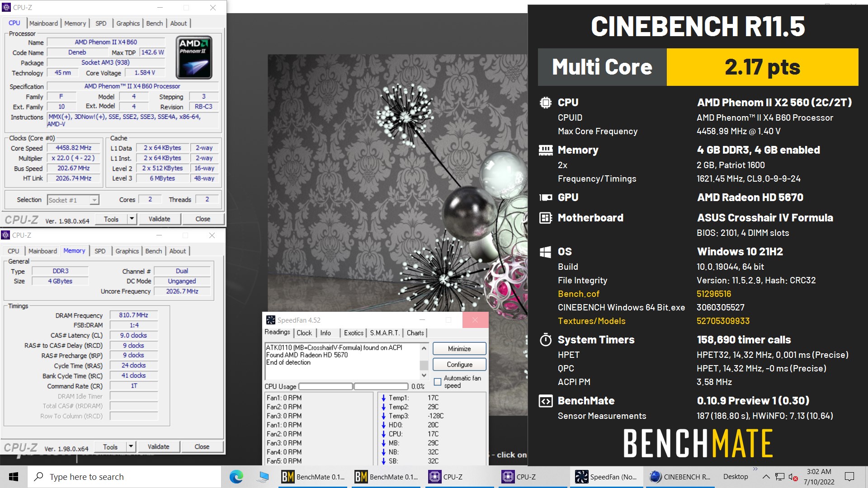Click the Windows OS icon in BenchMate
Screen dimensions: 868x488
[x=546, y=252]
